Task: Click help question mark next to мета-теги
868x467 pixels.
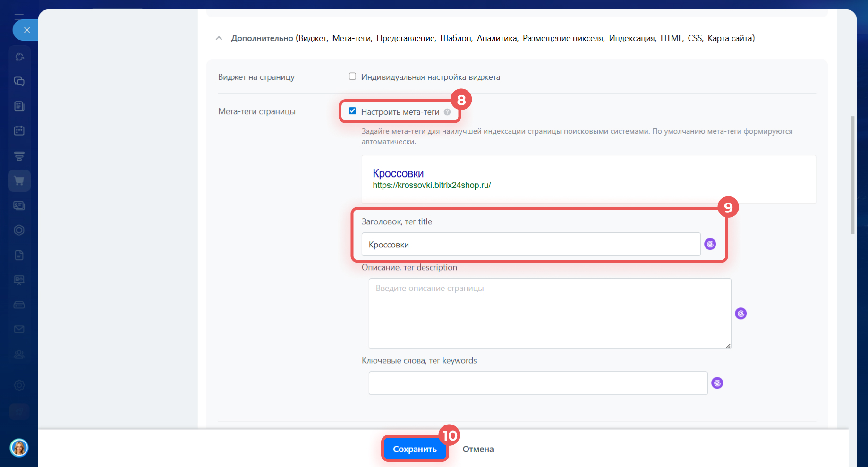Action: point(447,112)
